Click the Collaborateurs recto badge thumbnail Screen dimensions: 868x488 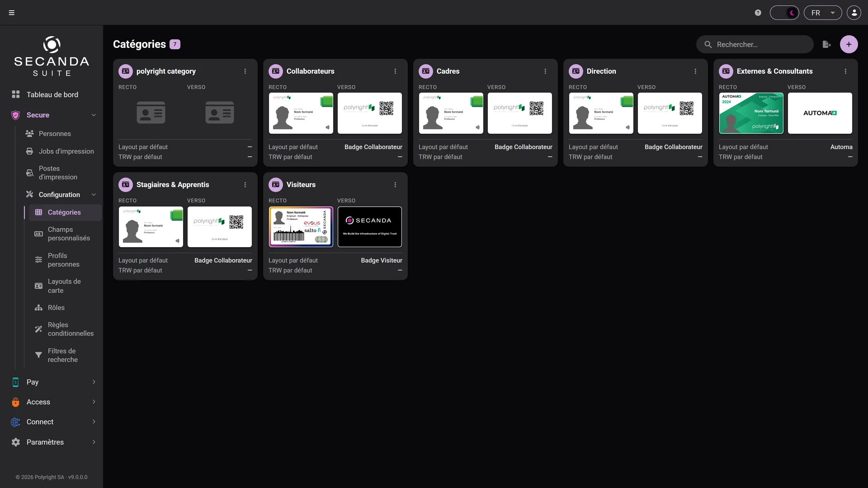[x=301, y=113]
